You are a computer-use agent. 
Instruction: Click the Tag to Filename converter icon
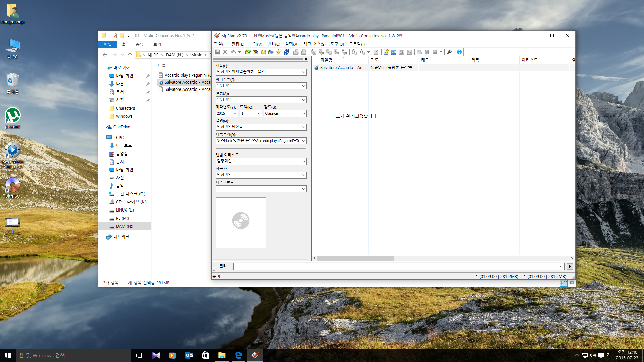(x=314, y=52)
